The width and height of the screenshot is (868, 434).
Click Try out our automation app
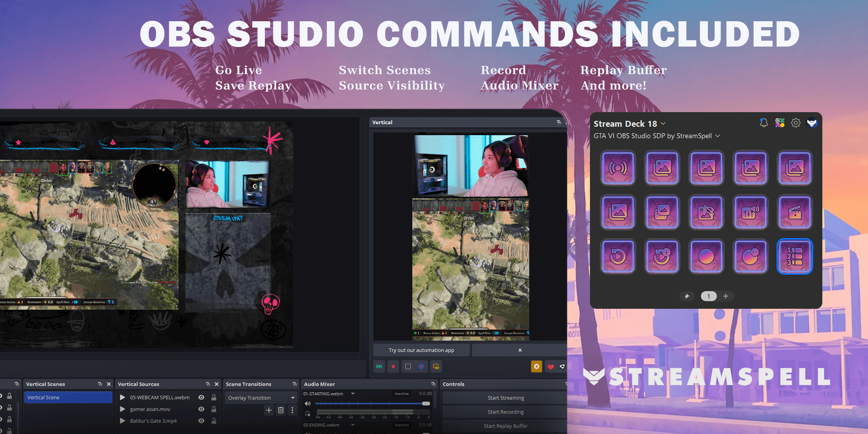tap(421, 350)
